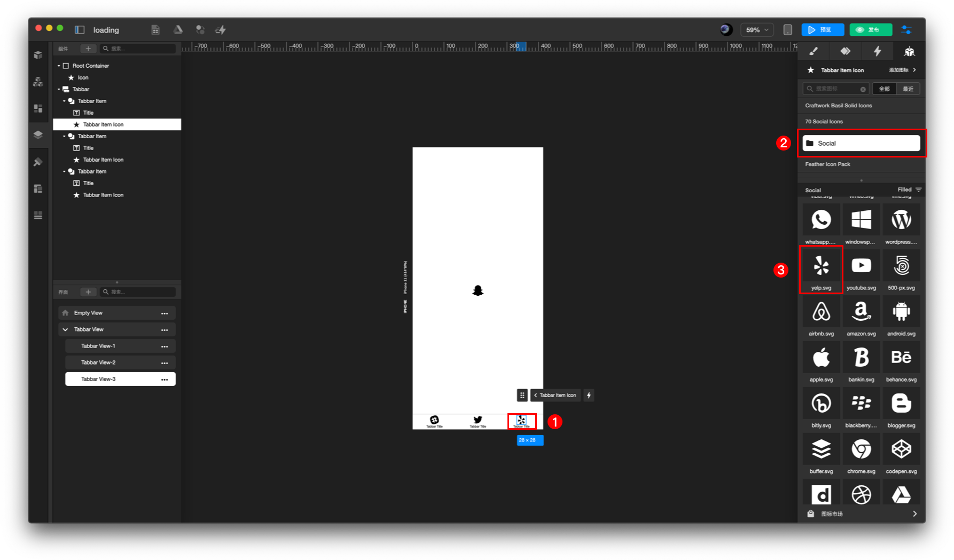954x560 pixels.
Task: Click the drag handle dots beside breadcrumb
Action: click(522, 395)
